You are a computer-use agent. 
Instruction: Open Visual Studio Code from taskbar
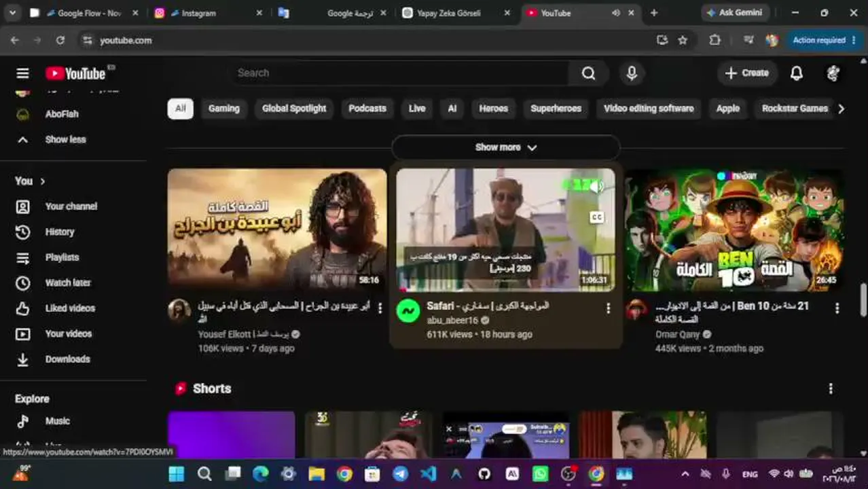429,473
